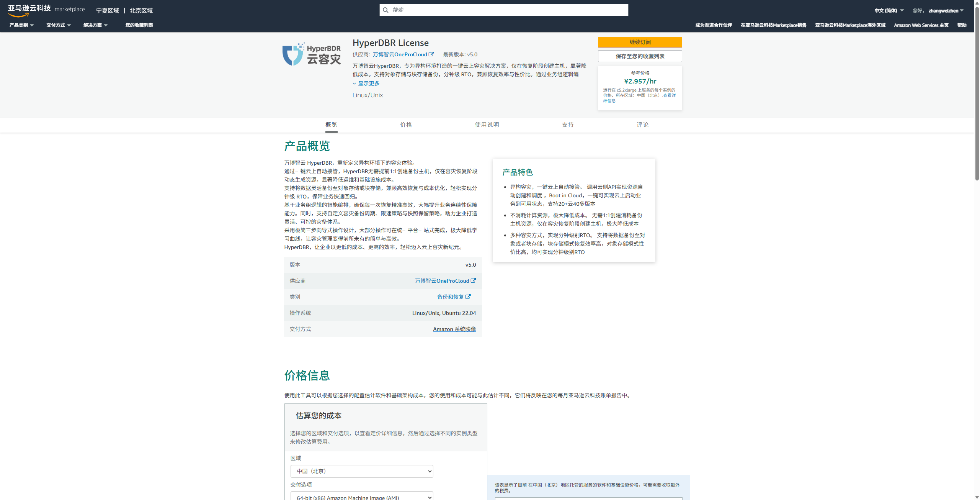The height and width of the screenshot is (500, 980).
Task: Open the zhangweizhen account dropdown
Action: point(946,11)
